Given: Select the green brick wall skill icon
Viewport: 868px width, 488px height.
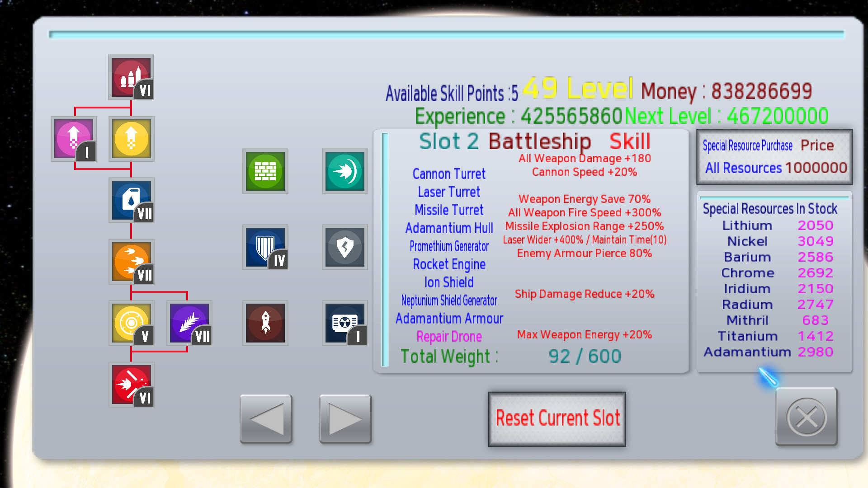Looking at the screenshot, I should [x=265, y=171].
